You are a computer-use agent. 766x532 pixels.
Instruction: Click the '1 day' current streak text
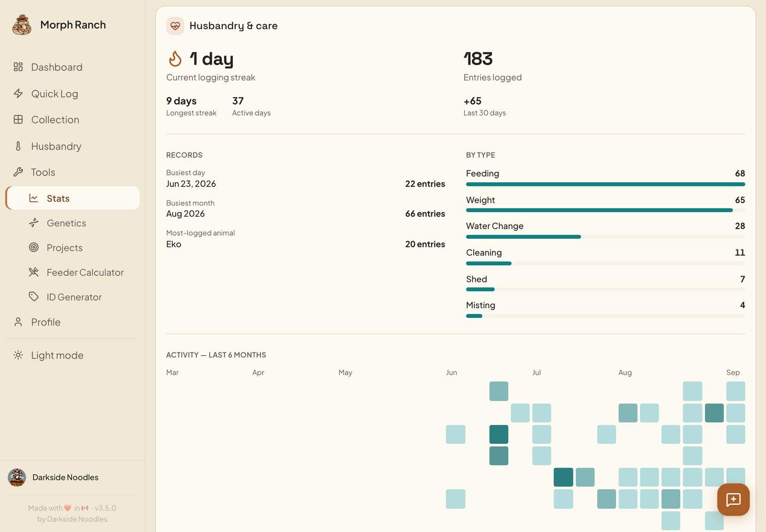(x=212, y=59)
